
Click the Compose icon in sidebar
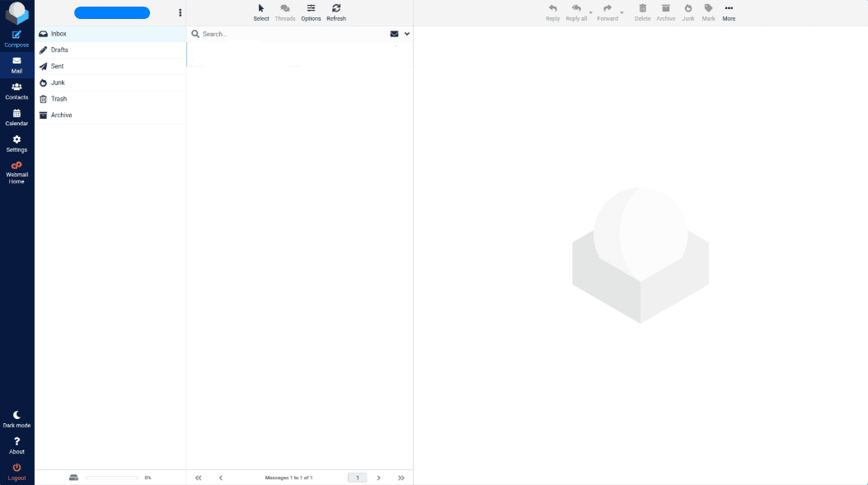click(16, 38)
